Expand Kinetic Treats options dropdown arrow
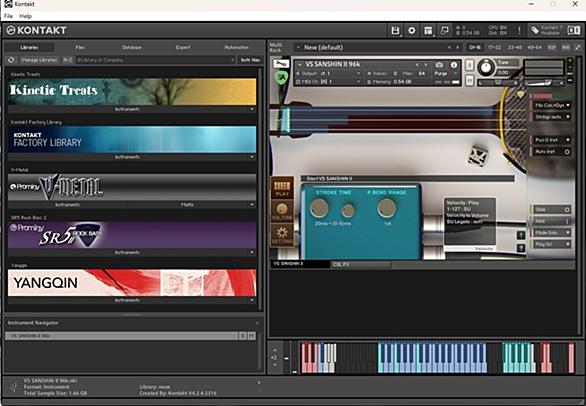Screen dimensions: 586x406 [x=252, y=109]
